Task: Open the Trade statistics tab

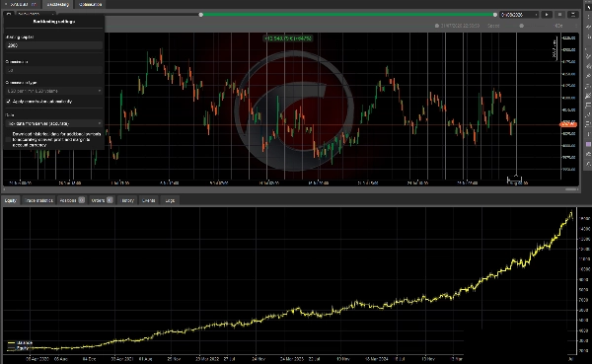Action: click(x=38, y=200)
